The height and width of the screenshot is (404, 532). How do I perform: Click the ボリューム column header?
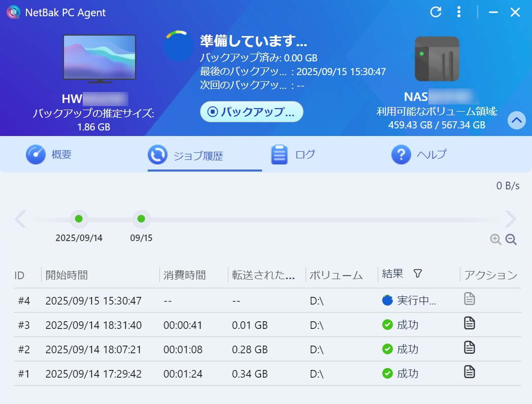[x=336, y=275]
